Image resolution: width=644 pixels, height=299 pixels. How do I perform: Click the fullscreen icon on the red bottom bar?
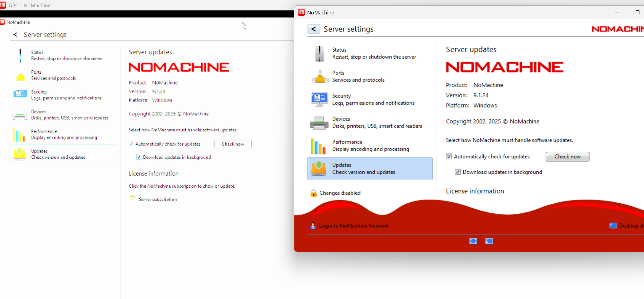click(x=473, y=241)
